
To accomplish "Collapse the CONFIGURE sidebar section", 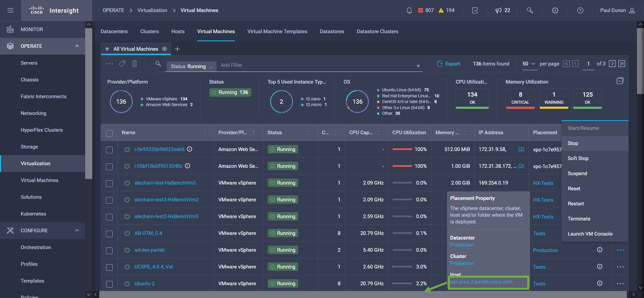I will (x=77, y=230).
